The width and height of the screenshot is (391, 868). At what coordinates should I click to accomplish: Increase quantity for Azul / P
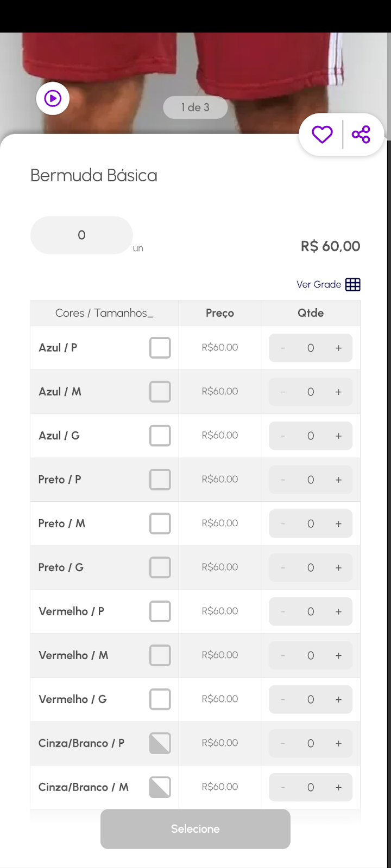coord(338,348)
